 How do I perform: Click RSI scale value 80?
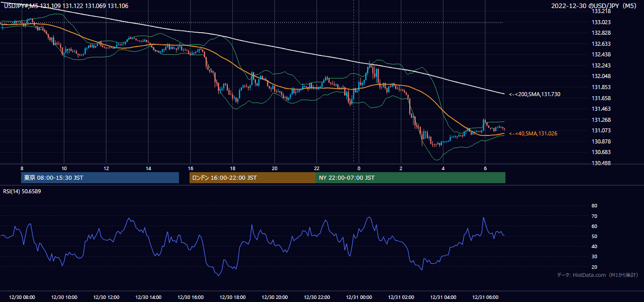594,206
